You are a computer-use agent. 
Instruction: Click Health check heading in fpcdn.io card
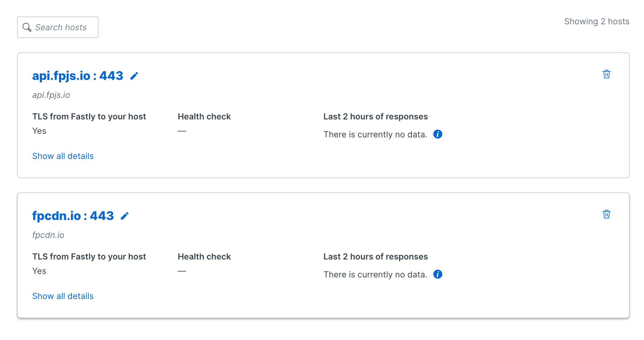[x=204, y=257]
